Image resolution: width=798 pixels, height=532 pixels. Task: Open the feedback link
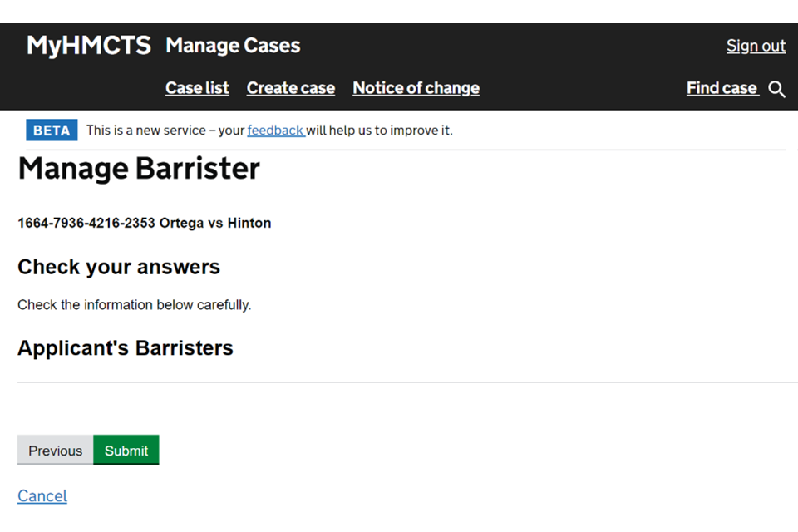(275, 131)
